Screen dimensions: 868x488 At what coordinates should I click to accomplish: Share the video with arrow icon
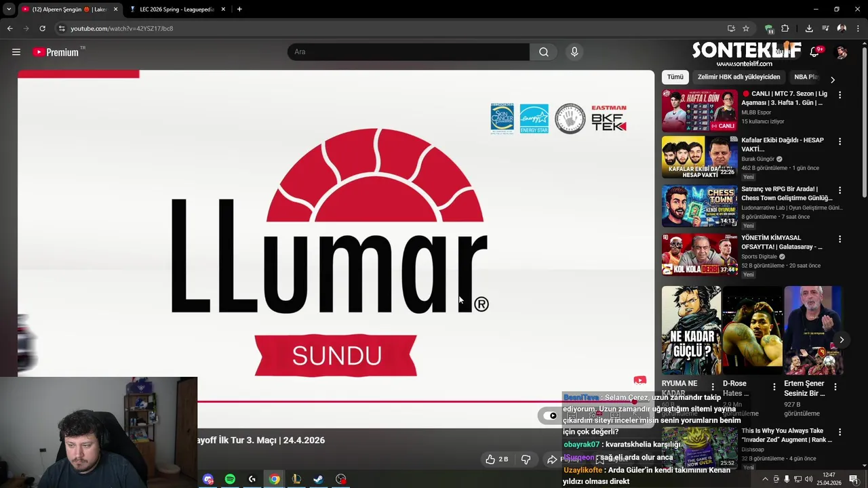[x=552, y=460]
